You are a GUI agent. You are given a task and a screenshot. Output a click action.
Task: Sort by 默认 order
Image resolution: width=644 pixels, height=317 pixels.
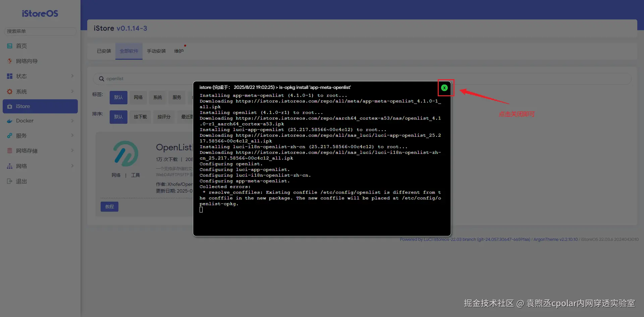click(118, 117)
